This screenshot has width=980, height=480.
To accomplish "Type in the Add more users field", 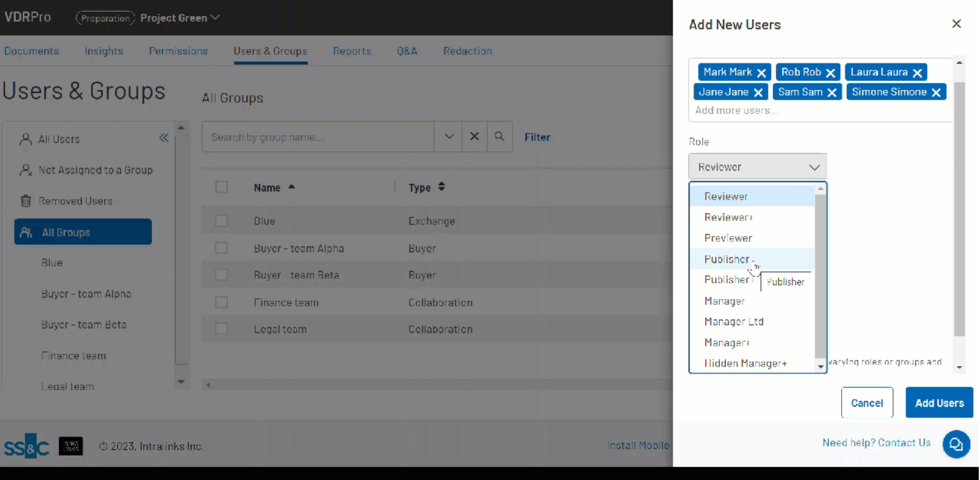I will [x=799, y=111].
